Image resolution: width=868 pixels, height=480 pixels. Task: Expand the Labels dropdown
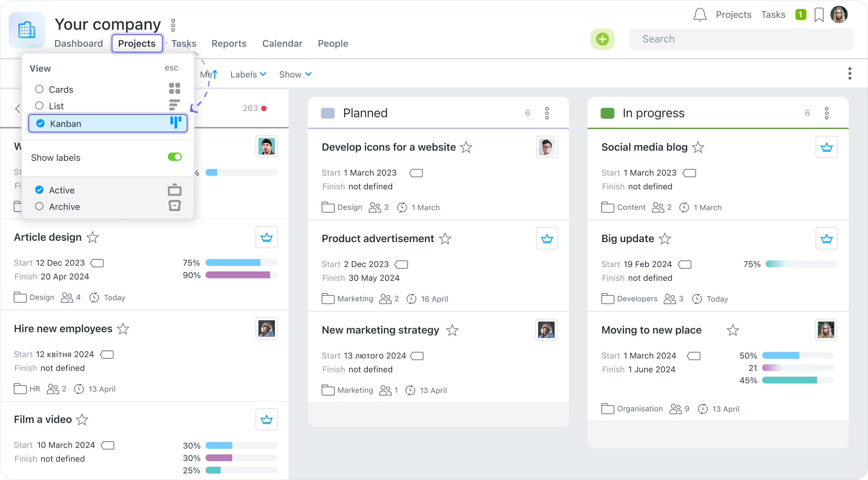click(x=247, y=74)
